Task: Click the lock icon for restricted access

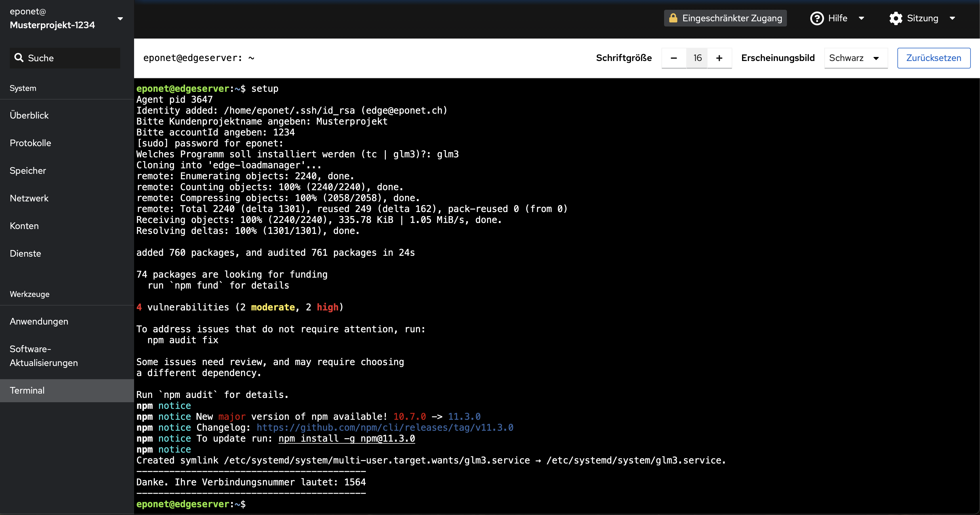Action: (673, 18)
